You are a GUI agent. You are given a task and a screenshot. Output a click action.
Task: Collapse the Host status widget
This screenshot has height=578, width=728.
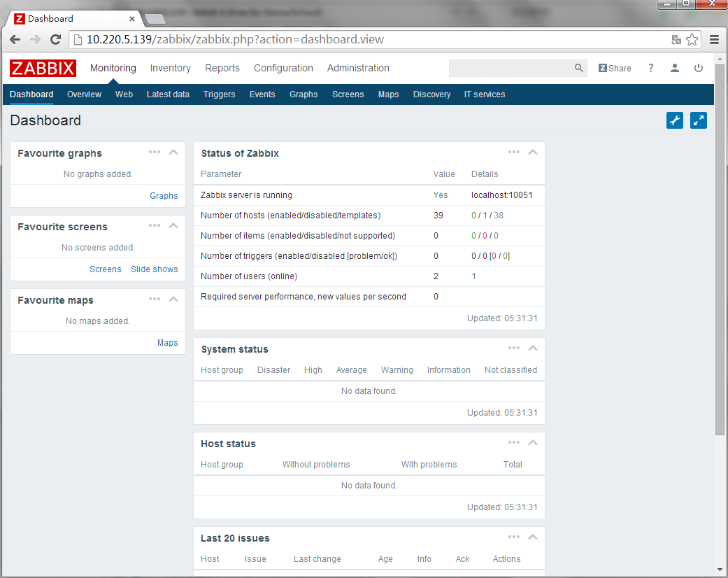coord(532,442)
